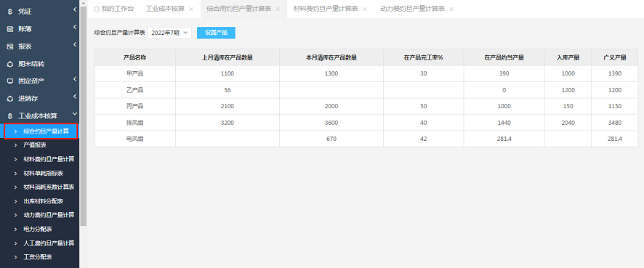Click the 1300 cell in 甲产品 row
644x268 pixels.
(331, 74)
